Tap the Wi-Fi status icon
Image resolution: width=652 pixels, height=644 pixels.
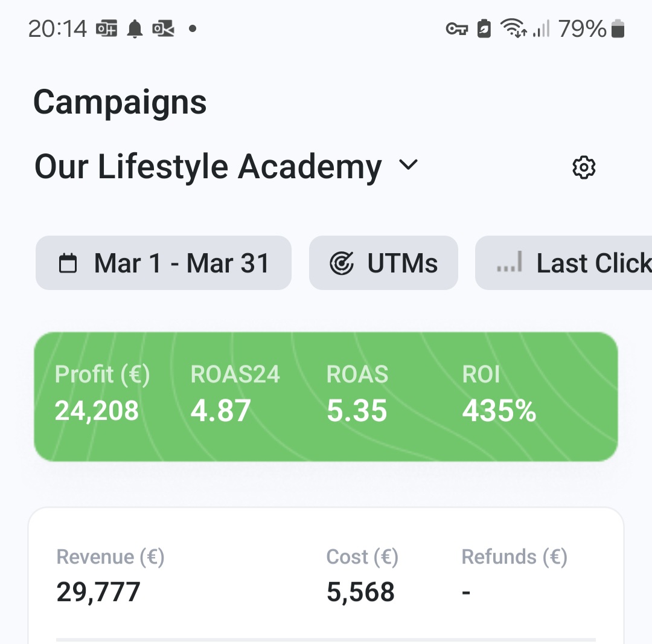(513, 28)
